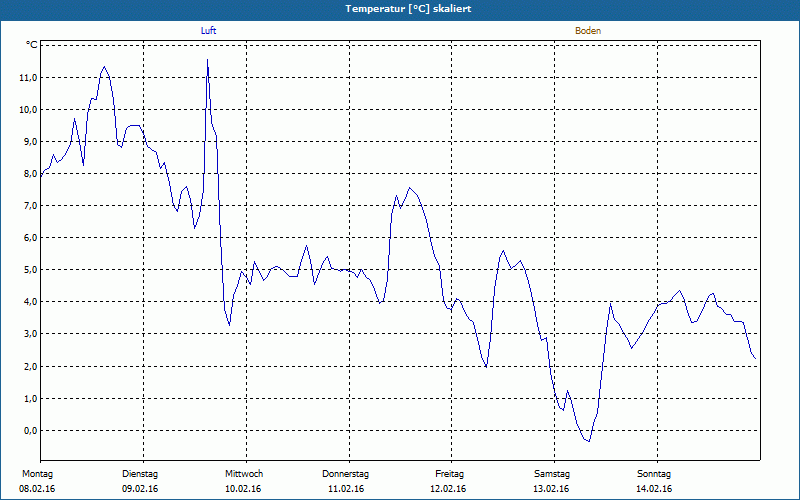Click the sharp Dienstag evening temperature peak

(207, 60)
